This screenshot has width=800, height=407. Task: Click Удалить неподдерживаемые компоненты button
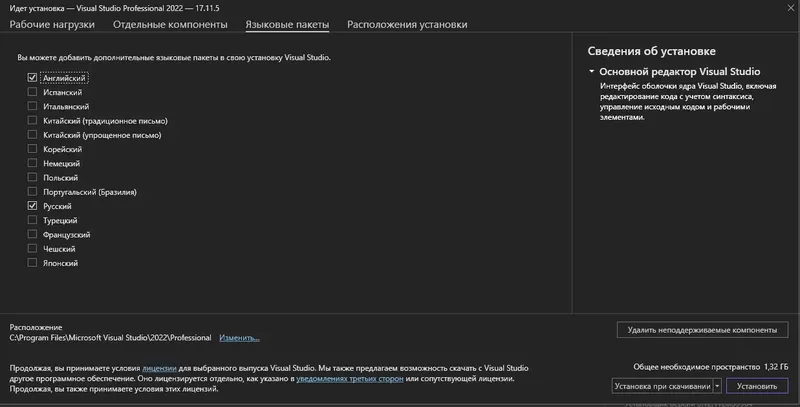[x=701, y=330]
